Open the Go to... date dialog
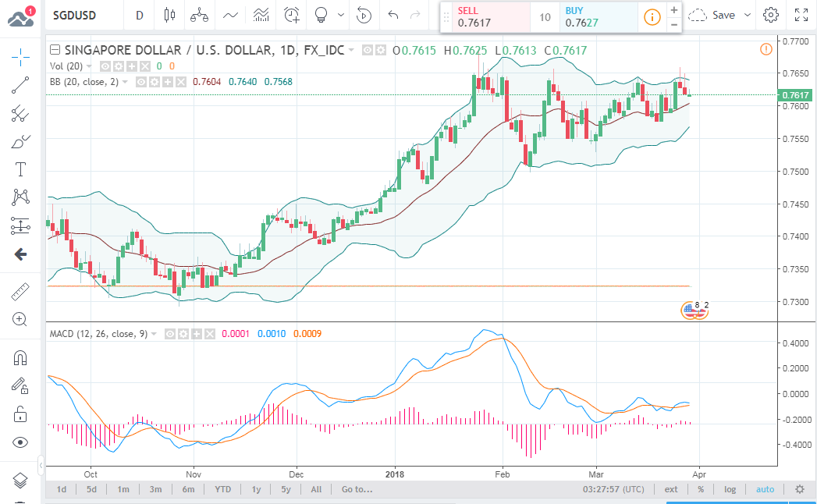 (x=357, y=489)
